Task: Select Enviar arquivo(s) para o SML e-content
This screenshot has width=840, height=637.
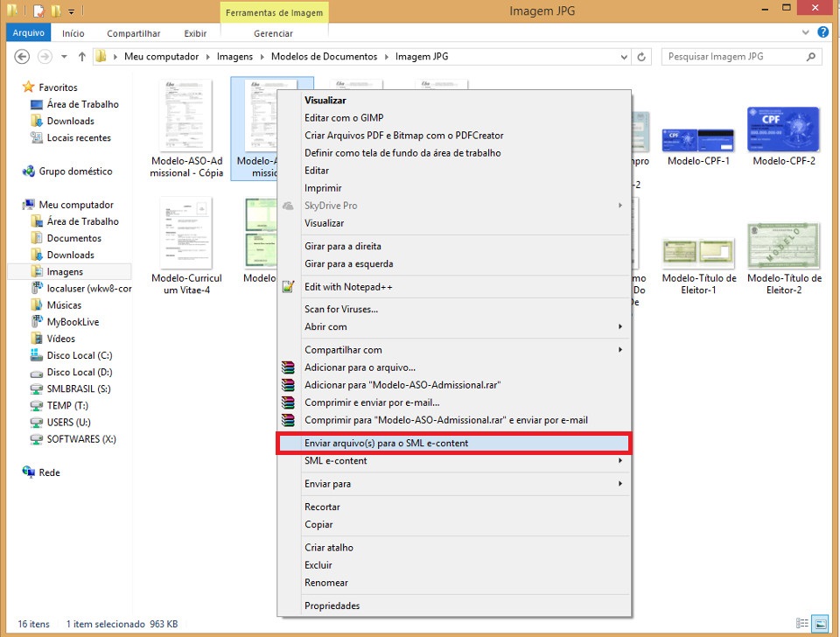Action: pyautogui.click(x=386, y=444)
